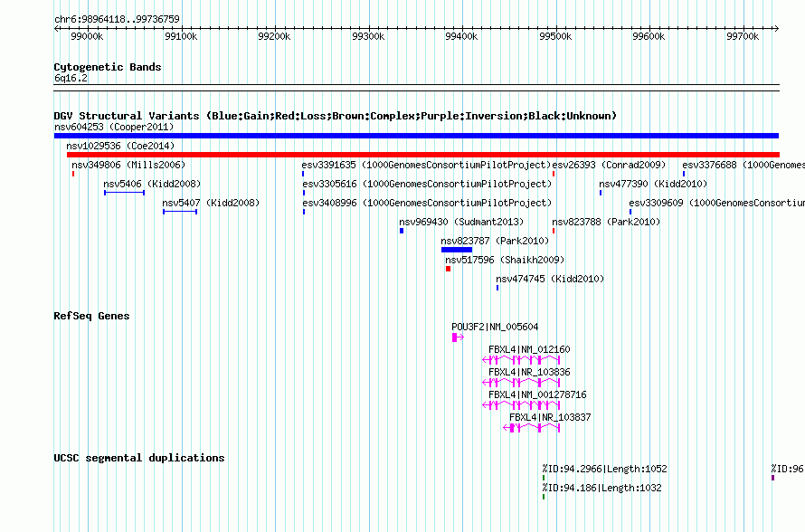805x532 pixels.
Task: Click nsv823788 (Park2010) variant label
Action: click(606, 222)
